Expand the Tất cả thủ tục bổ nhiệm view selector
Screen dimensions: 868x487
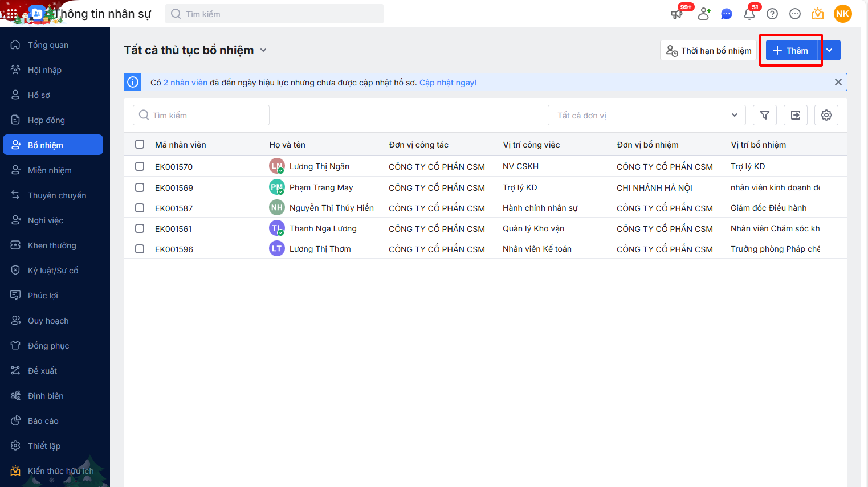click(x=263, y=50)
